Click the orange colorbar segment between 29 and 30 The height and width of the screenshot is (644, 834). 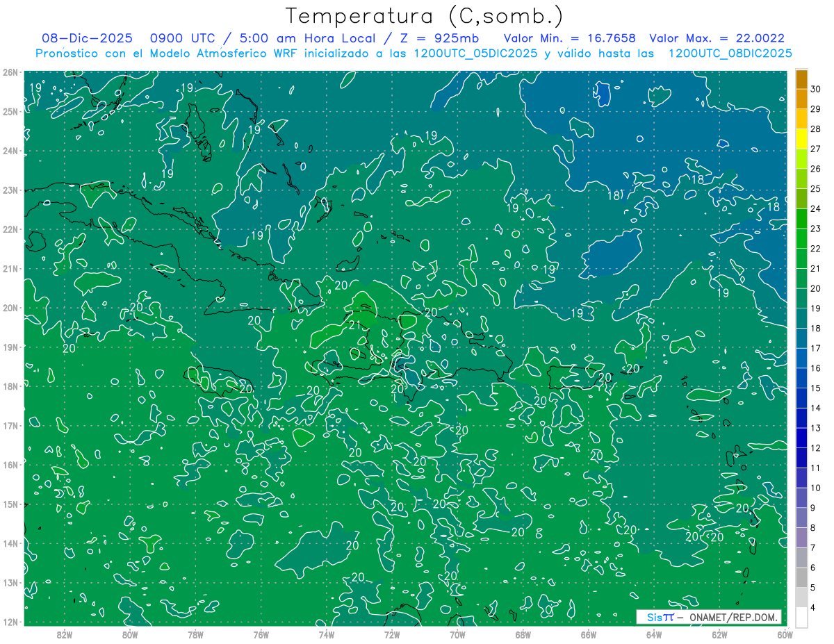tap(801, 99)
